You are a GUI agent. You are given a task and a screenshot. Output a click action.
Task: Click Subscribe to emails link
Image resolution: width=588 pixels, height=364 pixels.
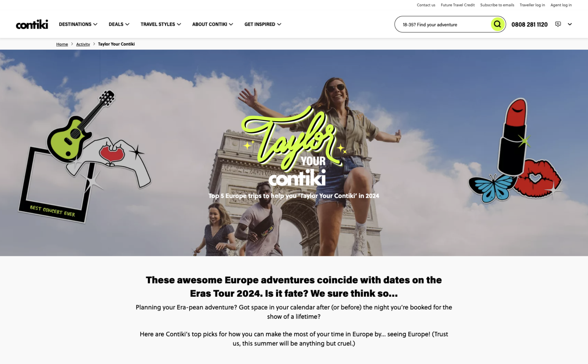pos(497,5)
